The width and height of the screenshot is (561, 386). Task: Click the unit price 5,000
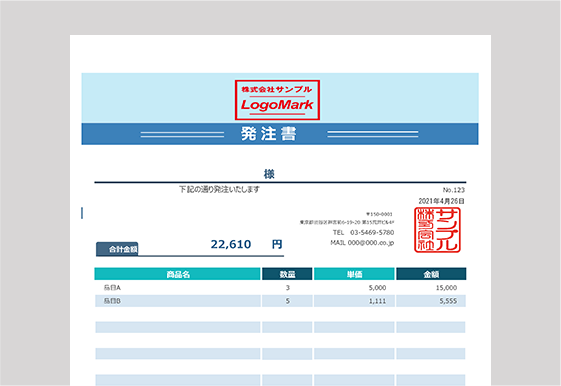[x=377, y=288]
